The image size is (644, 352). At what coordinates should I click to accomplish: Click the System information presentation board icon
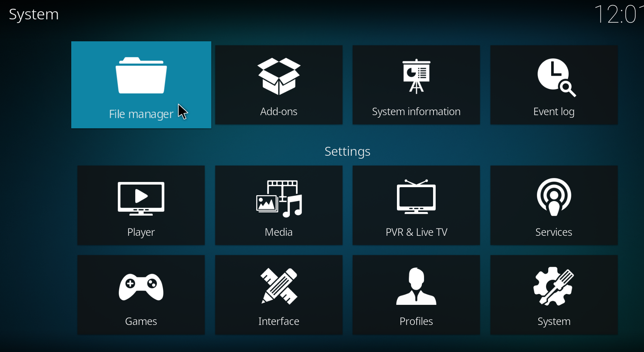coord(416,76)
